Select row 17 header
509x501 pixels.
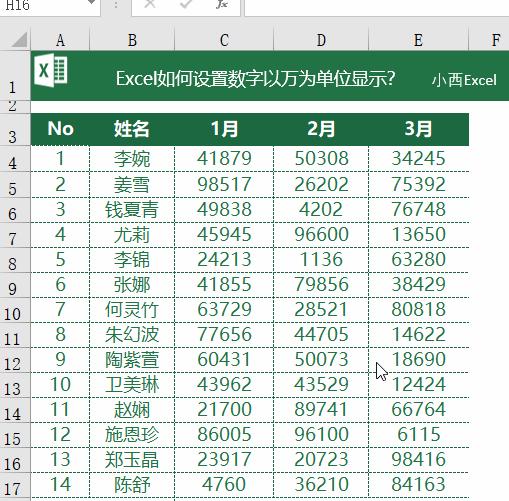(15, 485)
